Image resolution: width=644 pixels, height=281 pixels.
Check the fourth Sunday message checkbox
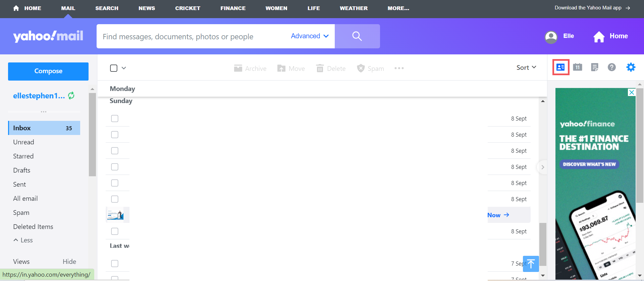[x=115, y=167]
